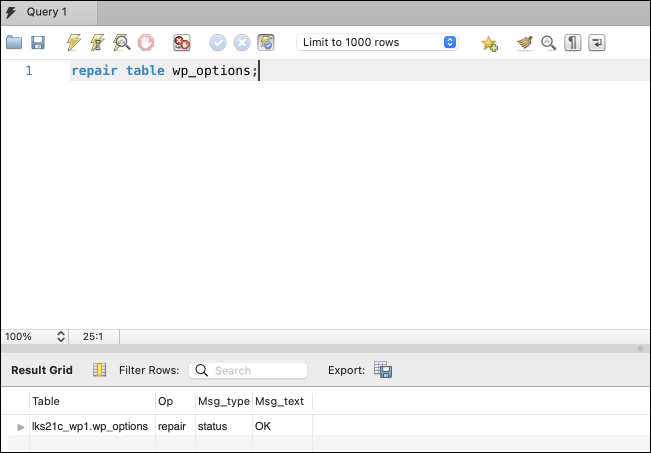Run Explain plan magnifier lightning icon
Image resolution: width=651 pixels, height=453 pixels.
[122, 42]
